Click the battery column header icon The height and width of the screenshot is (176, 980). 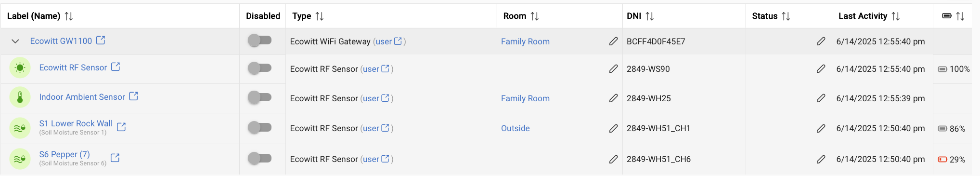pos(947,16)
